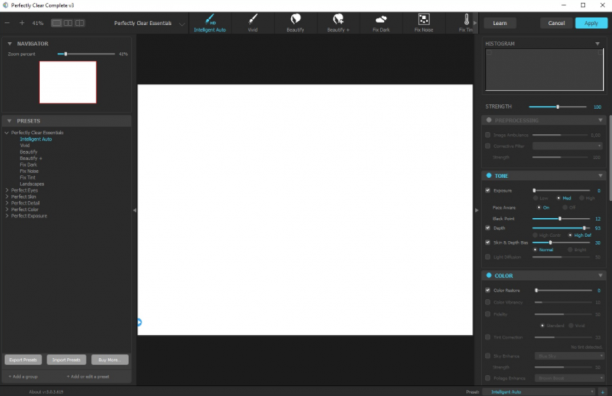Click the Black Point slider
The height and width of the screenshot is (396, 612).
coord(561,218)
